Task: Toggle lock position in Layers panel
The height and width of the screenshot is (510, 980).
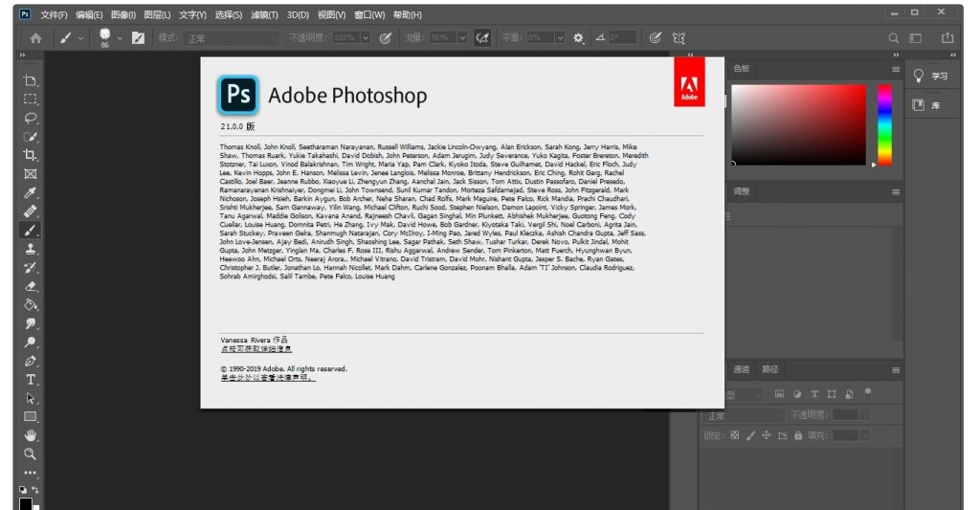Action: click(767, 435)
